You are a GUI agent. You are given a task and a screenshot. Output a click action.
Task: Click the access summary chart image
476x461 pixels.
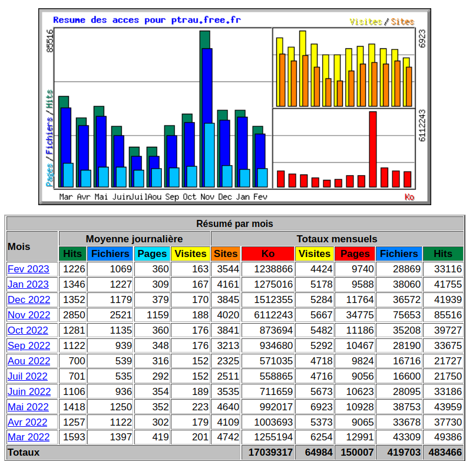pos(234,107)
